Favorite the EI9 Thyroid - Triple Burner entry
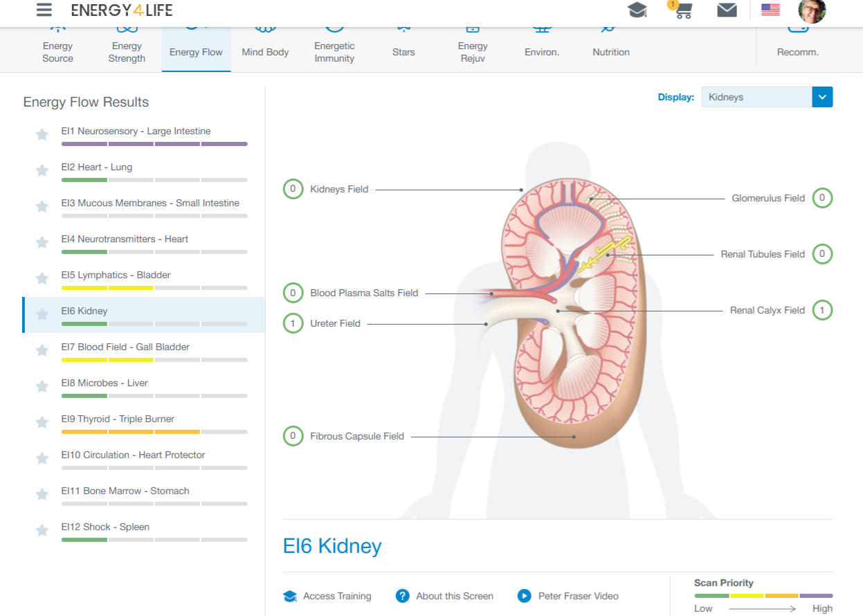Image resolution: width=863 pixels, height=616 pixels. click(x=42, y=422)
